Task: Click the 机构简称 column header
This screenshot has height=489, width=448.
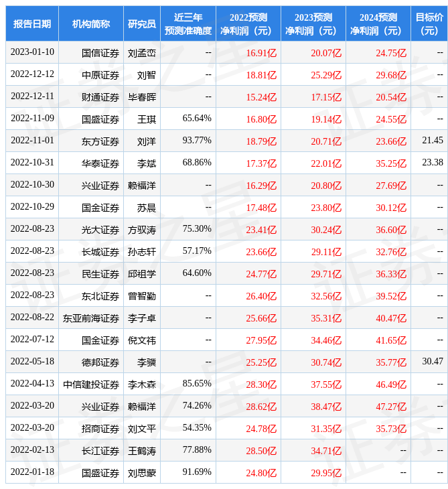Action: pos(91,23)
